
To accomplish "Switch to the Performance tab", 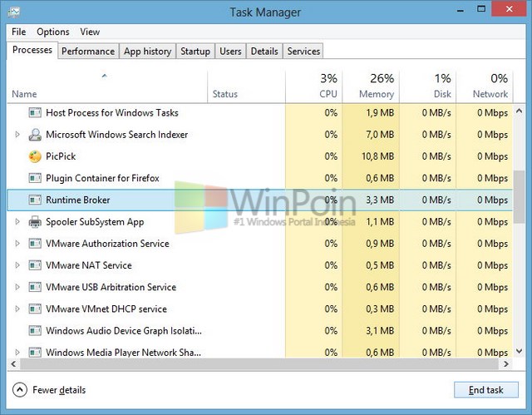I will pyautogui.click(x=88, y=52).
